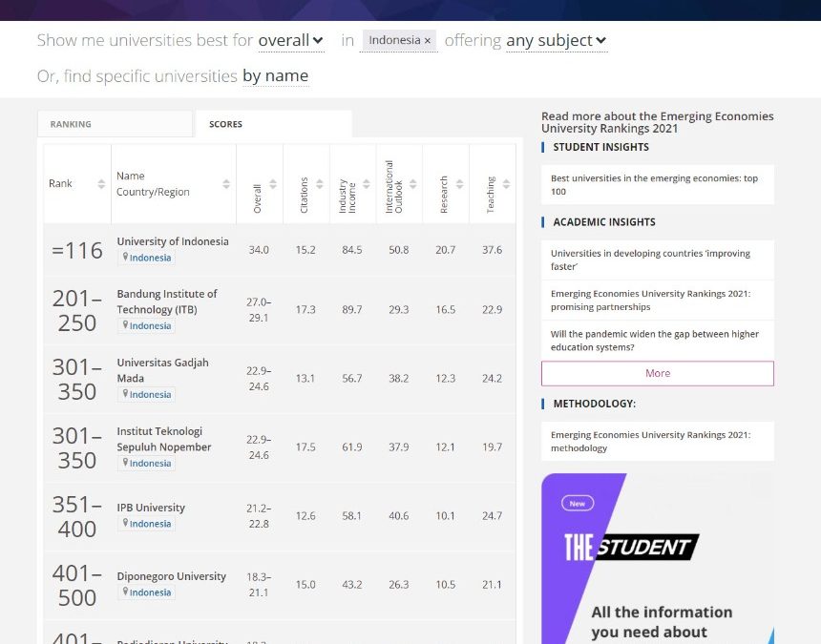Click the New badge in THE Student banner
The height and width of the screenshot is (644, 821).
tap(578, 503)
